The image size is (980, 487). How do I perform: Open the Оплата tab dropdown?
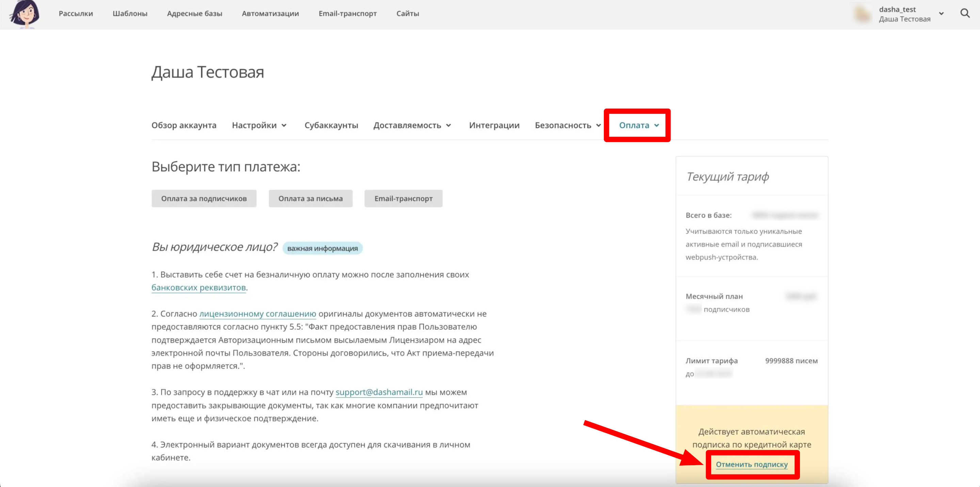(x=638, y=125)
